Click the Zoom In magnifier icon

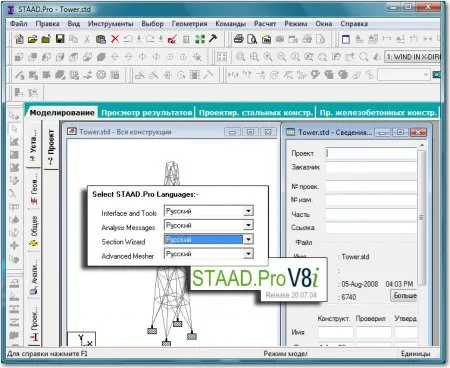tap(268, 57)
